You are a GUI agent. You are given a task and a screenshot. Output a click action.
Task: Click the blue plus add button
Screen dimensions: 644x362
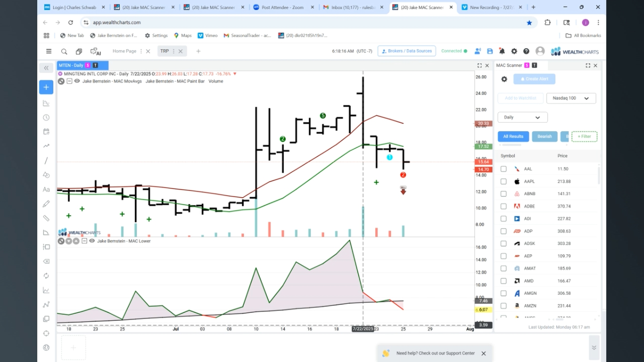click(46, 87)
